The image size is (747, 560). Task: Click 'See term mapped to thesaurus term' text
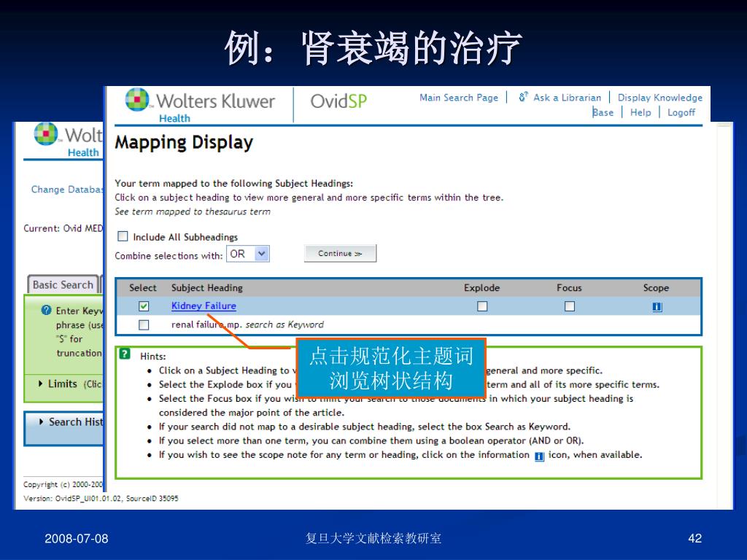coord(193,211)
